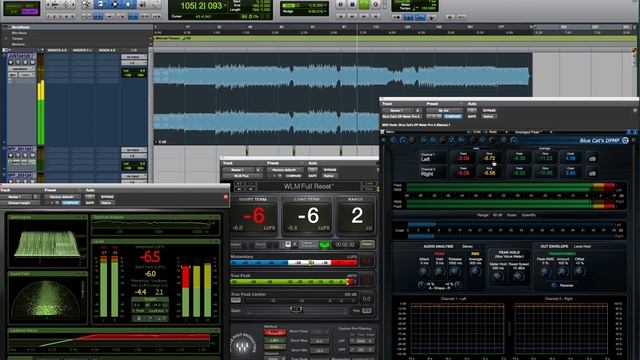Pick the Grabber hand tool
The image size is (640, 360).
pyautogui.click(x=128, y=4)
